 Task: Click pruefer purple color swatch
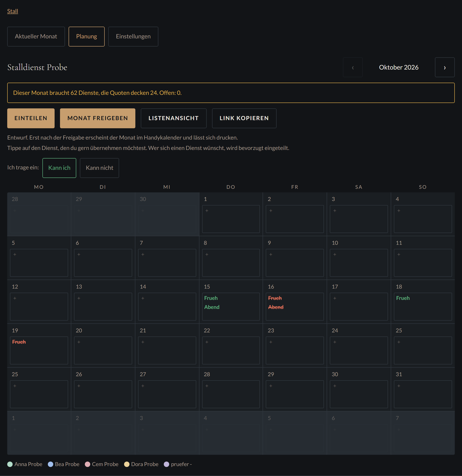166,464
